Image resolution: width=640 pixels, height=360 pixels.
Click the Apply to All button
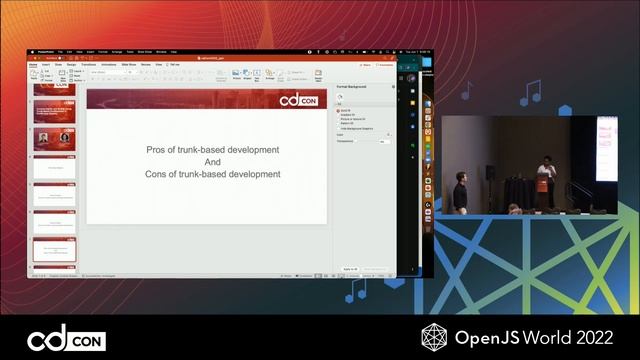tap(350, 269)
